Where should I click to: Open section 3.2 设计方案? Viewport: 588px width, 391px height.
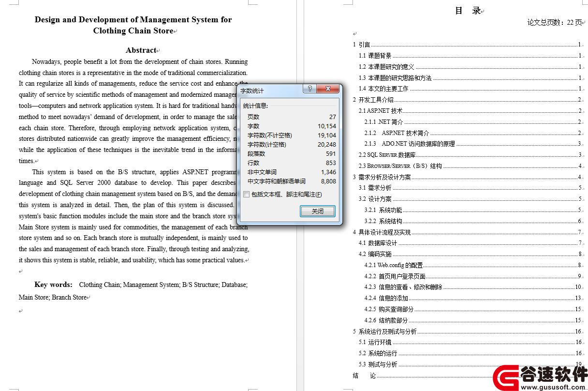point(470,199)
